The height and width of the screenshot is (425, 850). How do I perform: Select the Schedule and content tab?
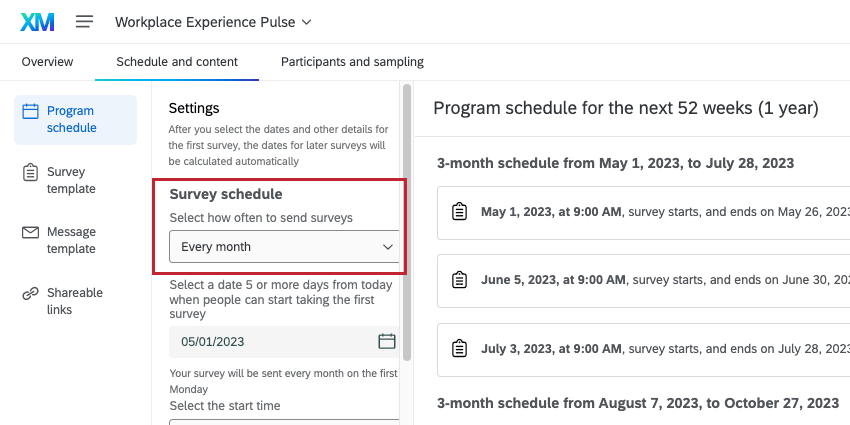(177, 62)
